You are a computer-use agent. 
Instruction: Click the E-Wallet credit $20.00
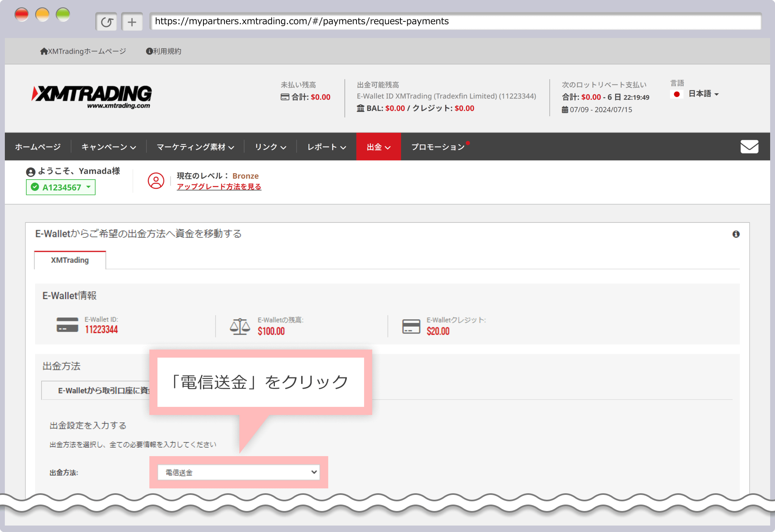click(438, 331)
